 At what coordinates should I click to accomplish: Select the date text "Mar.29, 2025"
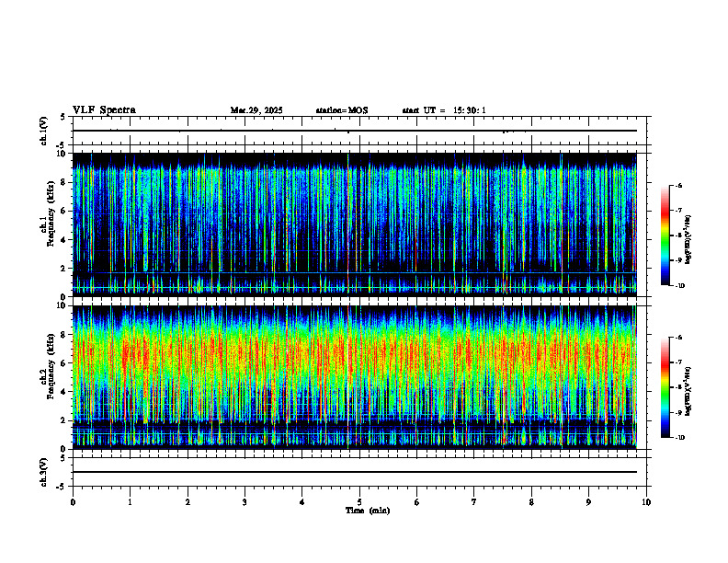[x=256, y=110]
